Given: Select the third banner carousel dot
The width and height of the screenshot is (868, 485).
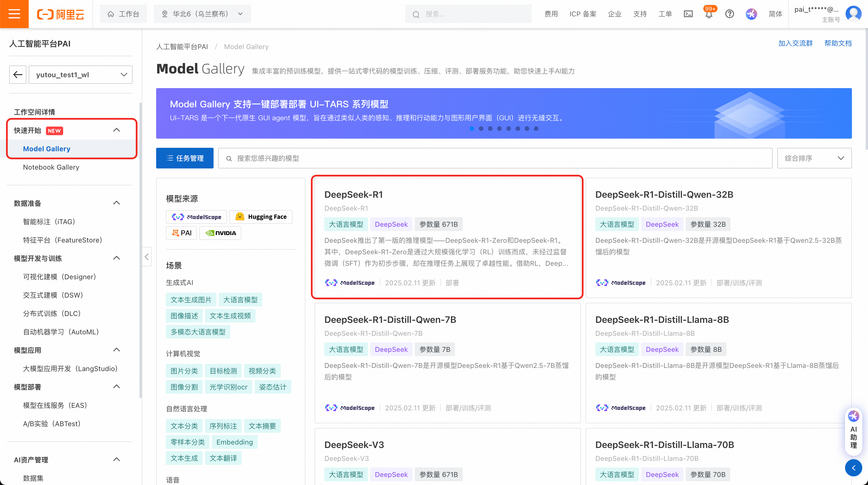Looking at the screenshot, I should [490, 129].
